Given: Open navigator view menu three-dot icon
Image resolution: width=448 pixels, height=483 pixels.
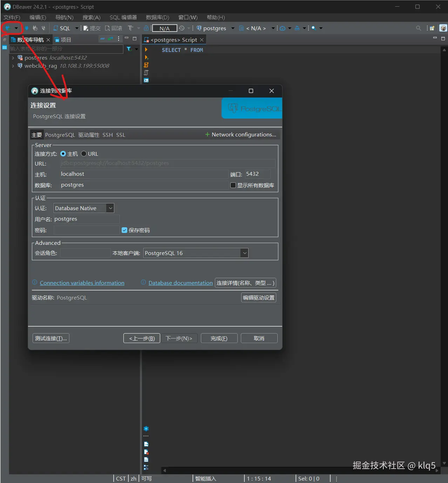Looking at the screenshot, I should point(118,39).
